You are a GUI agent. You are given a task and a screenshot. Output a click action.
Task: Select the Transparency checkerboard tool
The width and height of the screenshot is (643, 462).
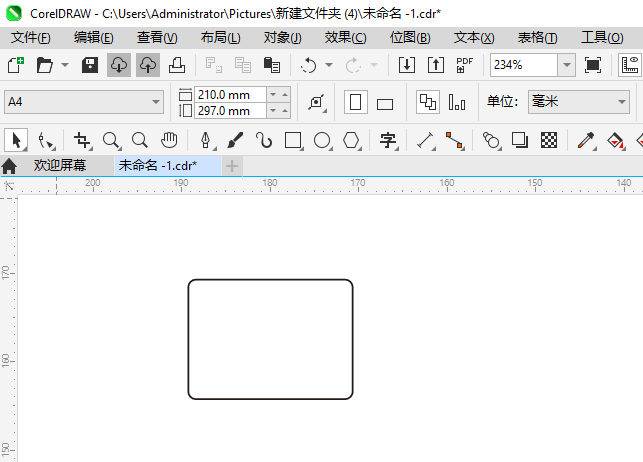pos(549,140)
